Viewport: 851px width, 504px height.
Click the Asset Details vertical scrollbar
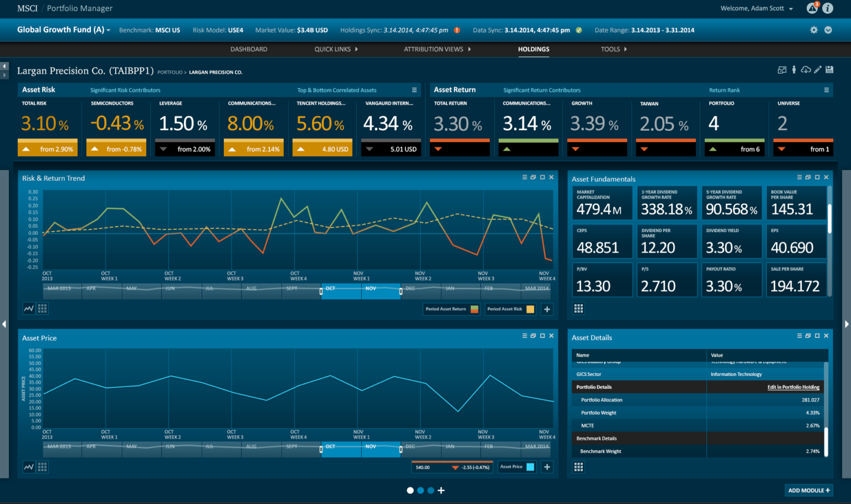[826, 441]
